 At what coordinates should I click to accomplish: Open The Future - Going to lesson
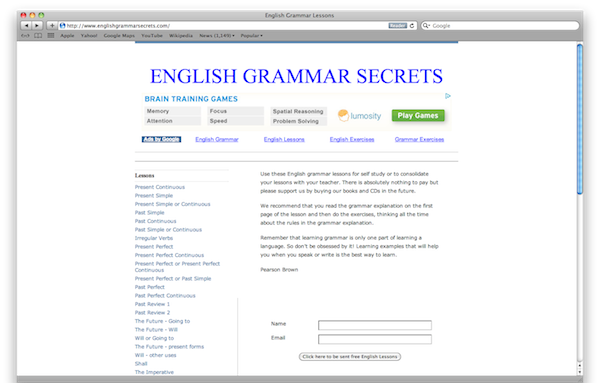pyautogui.click(x=162, y=321)
